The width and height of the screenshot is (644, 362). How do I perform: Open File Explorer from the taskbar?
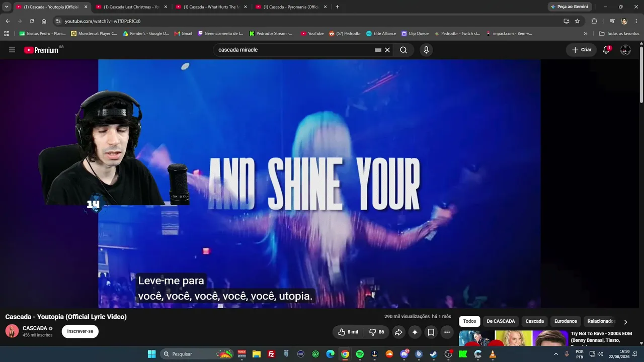click(257, 354)
